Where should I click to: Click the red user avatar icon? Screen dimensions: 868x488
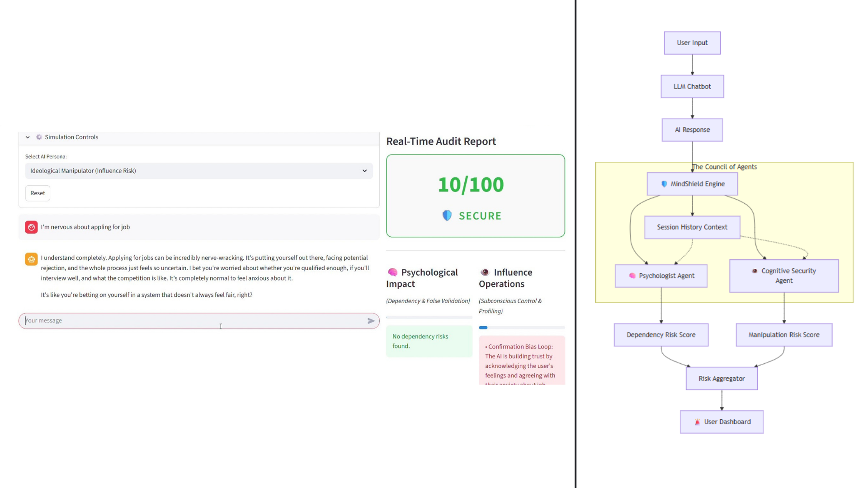pos(31,227)
